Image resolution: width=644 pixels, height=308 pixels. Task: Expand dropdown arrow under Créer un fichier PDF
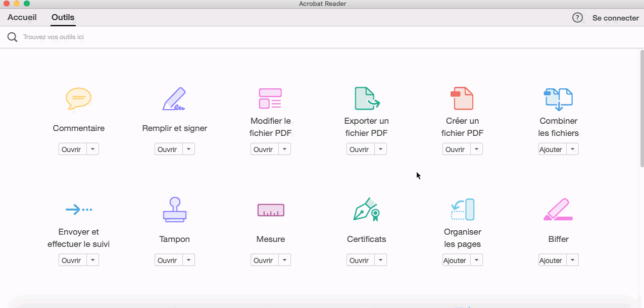(476, 149)
